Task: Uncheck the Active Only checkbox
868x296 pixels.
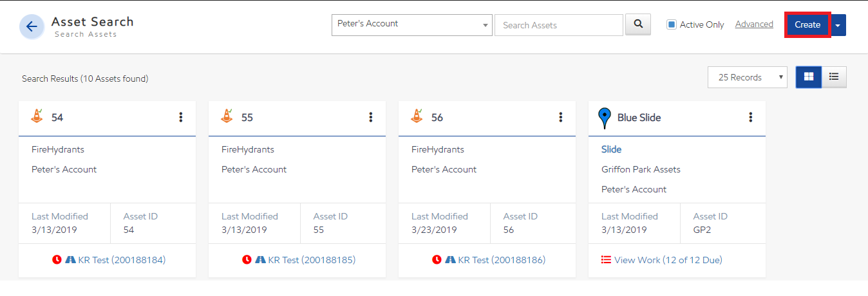Action: (x=672, y=24)
